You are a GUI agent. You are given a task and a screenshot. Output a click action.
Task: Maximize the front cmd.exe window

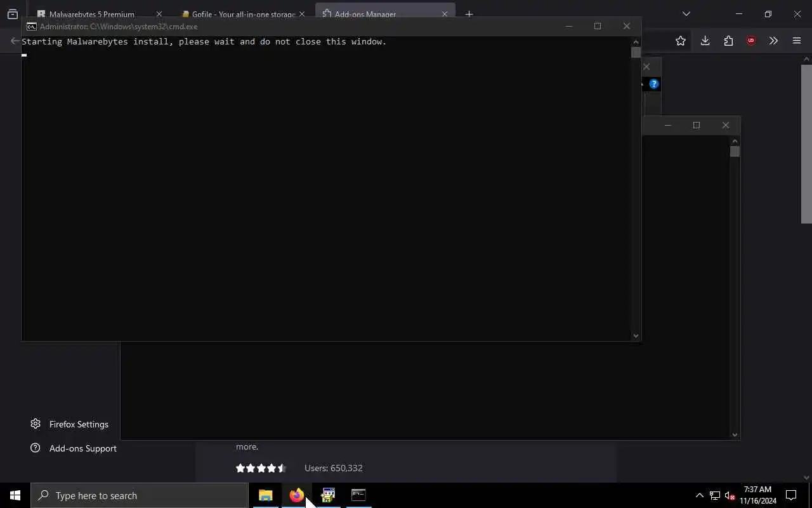pyautogui.click(x=598, y=26)
